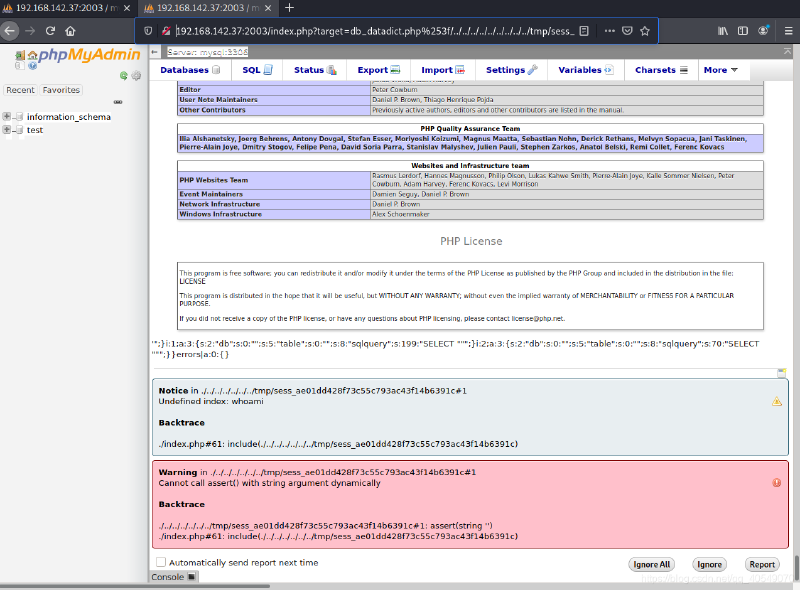Click the Favorites tables button
The width and height of the screenshot is (800, 590).
(x=61, y=90)
